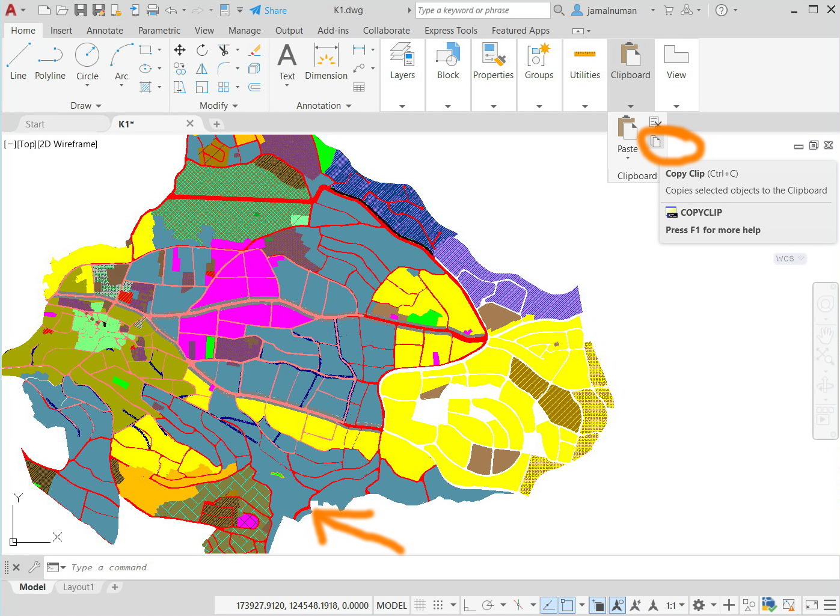
Task: Click the Mirror tool
Action: click(x=201, y=69)
